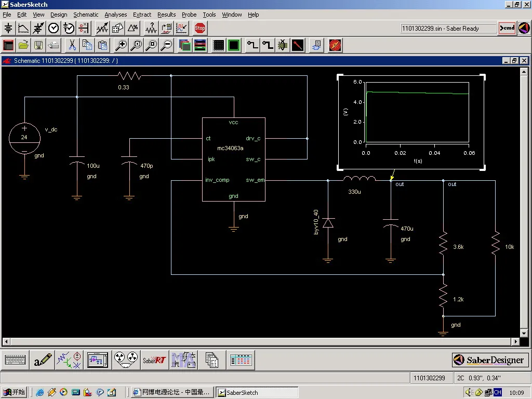Paste from the clipboard

point(102,45)
